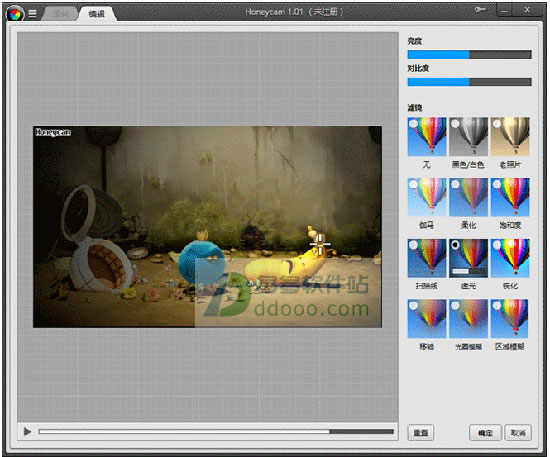Switch to the greyed-out record tab
550x457 pixels.
pyautogui.click(x=61, y=14)
